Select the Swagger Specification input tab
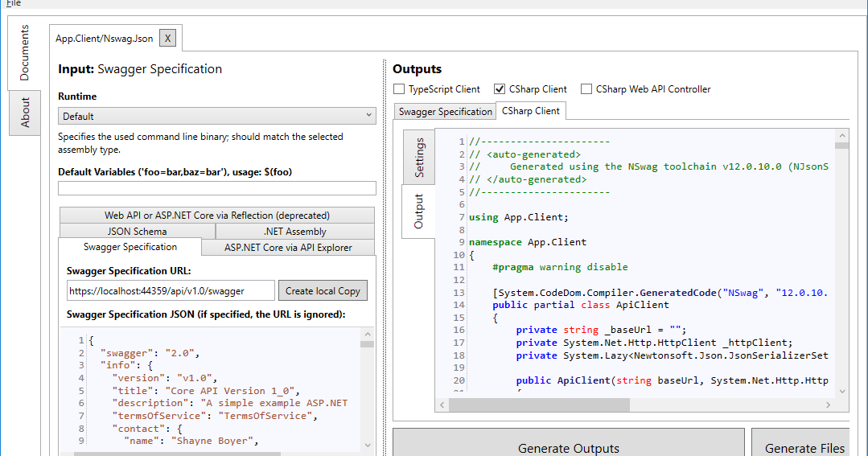Viewport: 868px width, 456px height. [130, 247]
